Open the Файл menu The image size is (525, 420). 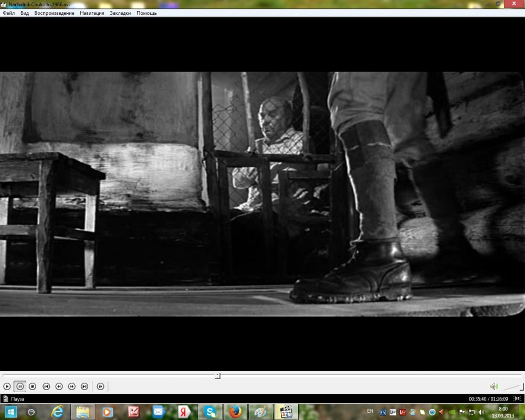[x=8, y=13]
